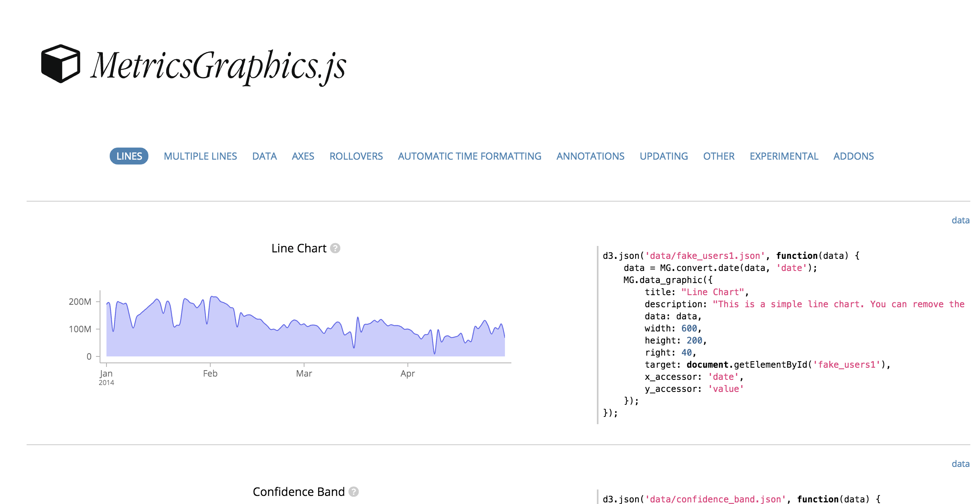The image size is (980, 504).
Task: Click the Confidence Band title
Action: click(299, 492)
